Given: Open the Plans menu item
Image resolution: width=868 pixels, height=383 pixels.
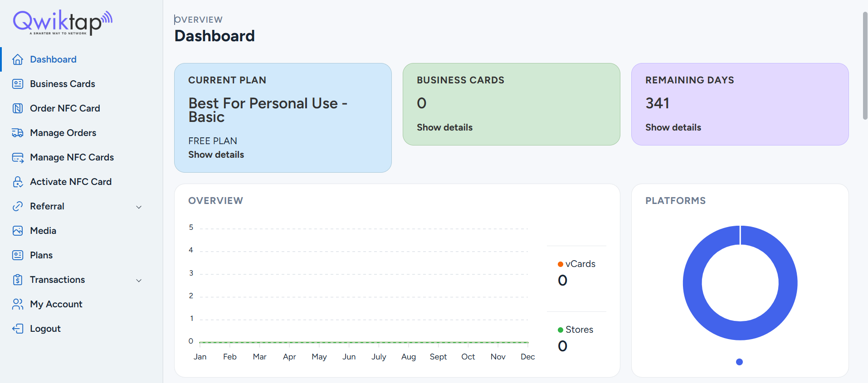Looking at the screenshot, I should click(x=41, y=255).
